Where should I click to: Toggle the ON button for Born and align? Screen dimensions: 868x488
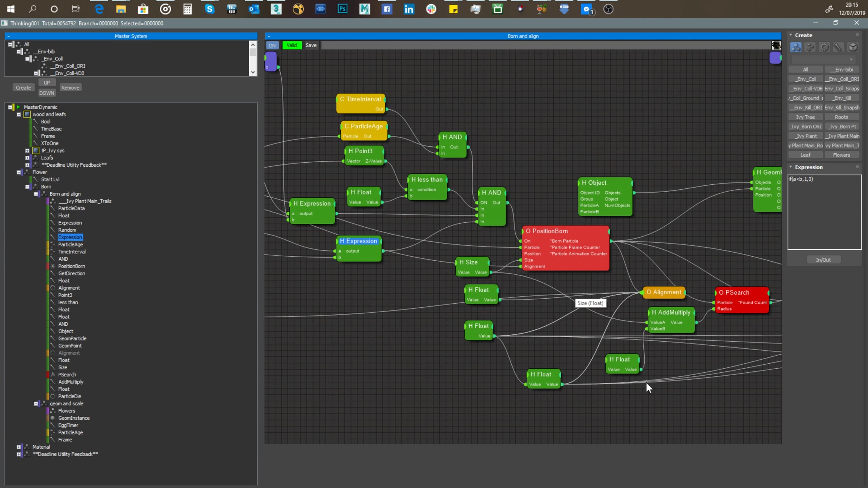tap(272, 46)
